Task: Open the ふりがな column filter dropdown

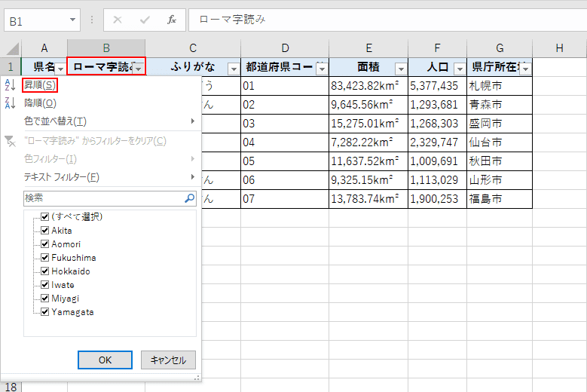Action: click(234, 69)
